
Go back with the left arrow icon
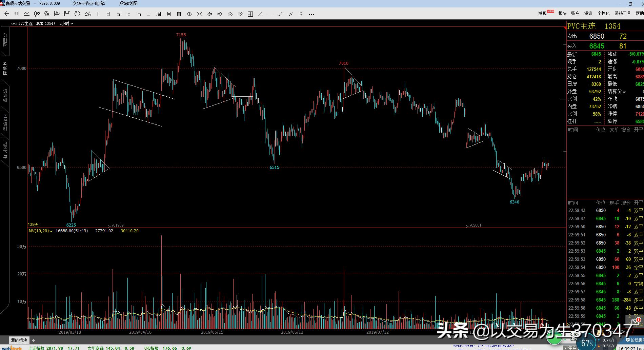[x=6, y=14]
